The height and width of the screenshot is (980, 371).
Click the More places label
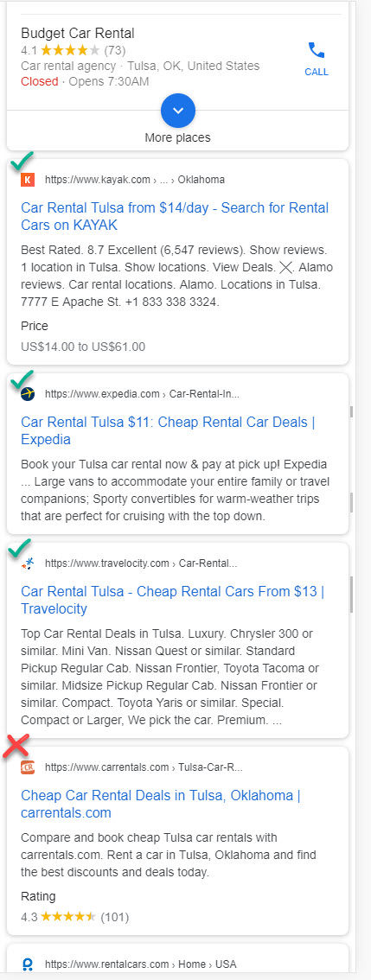pyautogui.click(x=177, y=137)
